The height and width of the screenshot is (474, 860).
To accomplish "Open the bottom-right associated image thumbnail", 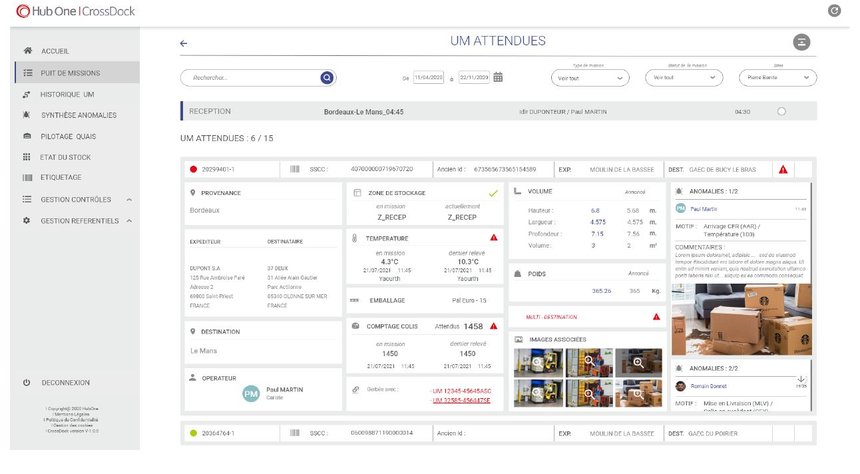I will (638, 393).
